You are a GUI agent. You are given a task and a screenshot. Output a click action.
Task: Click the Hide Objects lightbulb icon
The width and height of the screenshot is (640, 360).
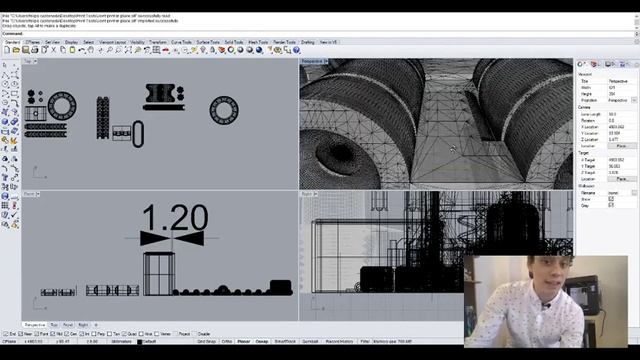(203, 50)
